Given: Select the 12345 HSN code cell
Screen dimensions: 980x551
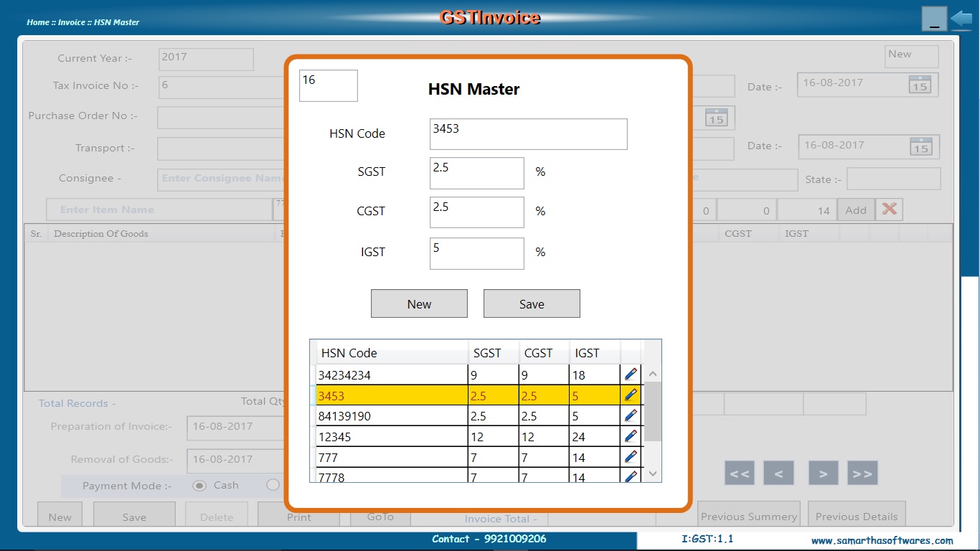Looking at the screenshot, I should pyautogui.click(x=392, y=437).
